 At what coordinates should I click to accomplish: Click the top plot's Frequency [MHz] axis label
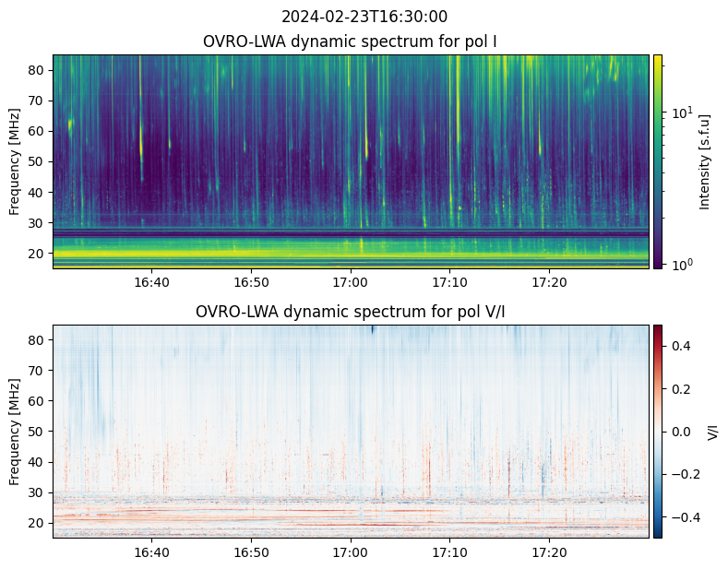click(x=15, y=161)
